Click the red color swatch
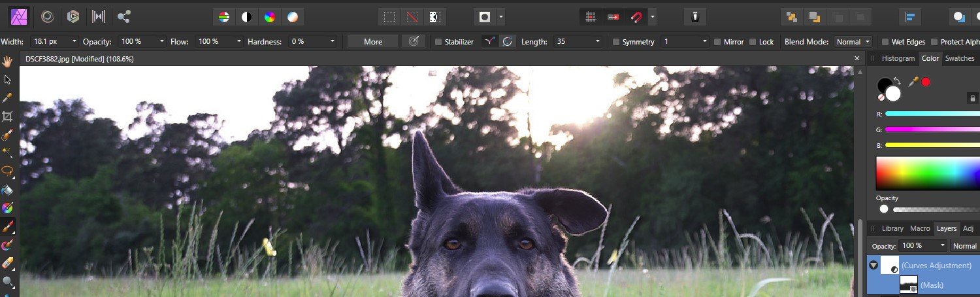This screenshot has width=980, height=297. 926,82
